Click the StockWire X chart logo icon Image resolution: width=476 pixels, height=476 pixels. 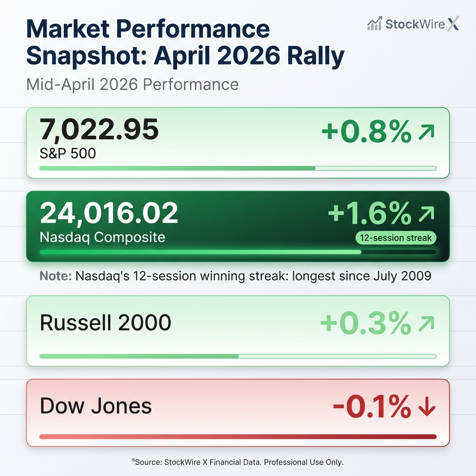pos(374,24)
